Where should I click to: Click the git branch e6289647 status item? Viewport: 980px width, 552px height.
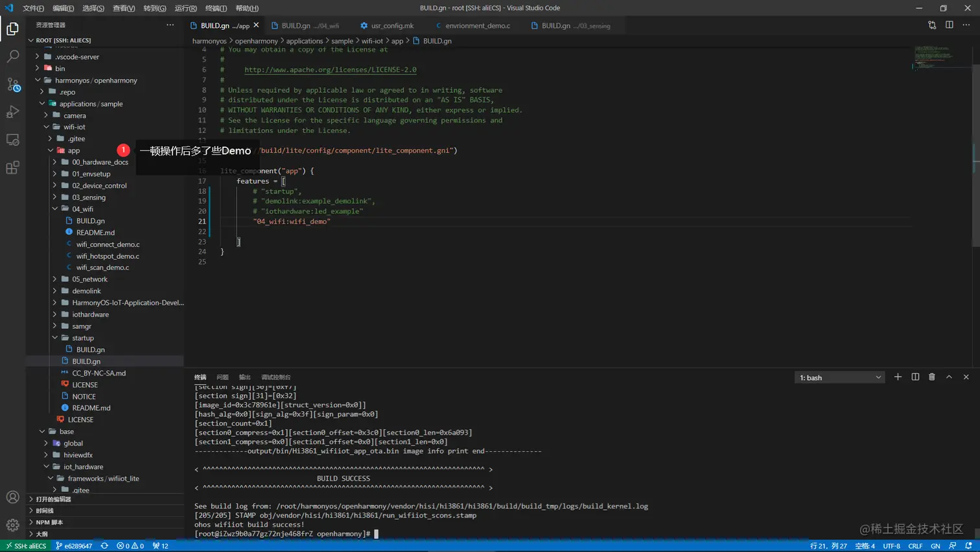(74, 546)
